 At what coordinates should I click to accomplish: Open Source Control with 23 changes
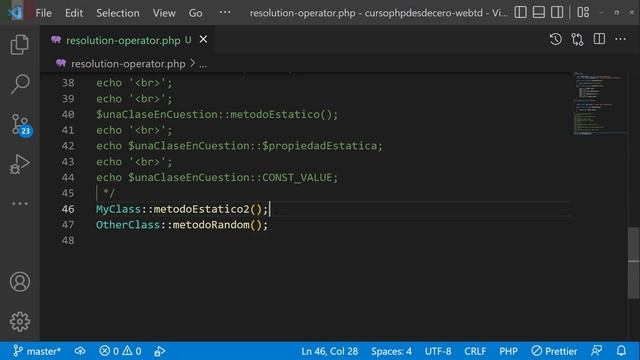pos(20,124)
